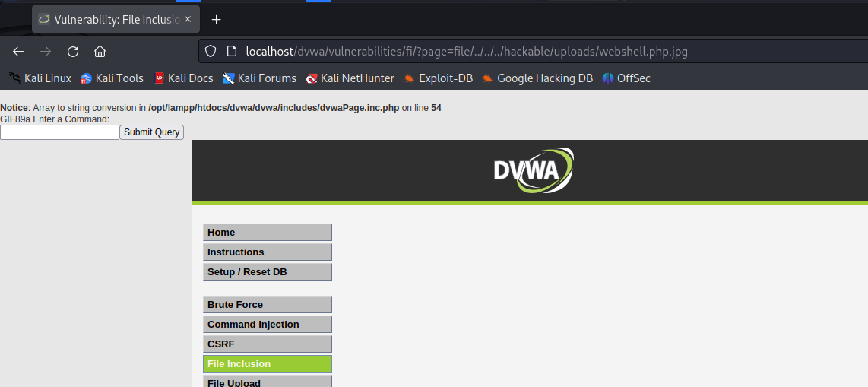Open the Kali Forums bookmark
This screenshot has width=868, height=387.
259,78
